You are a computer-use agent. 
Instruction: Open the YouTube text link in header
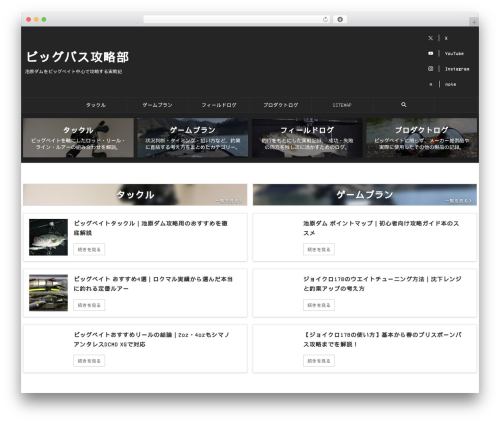(454, 53)
